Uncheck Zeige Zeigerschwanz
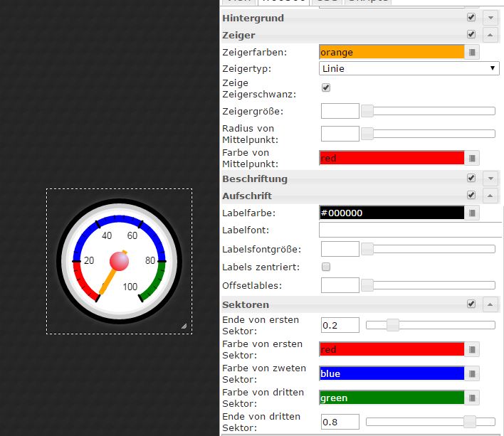 click(x=326, y=87)
